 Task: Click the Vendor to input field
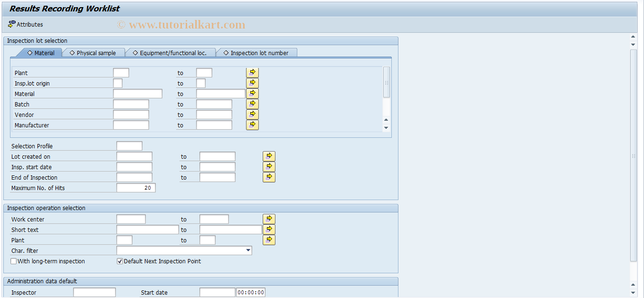click(x=214, y=115)
